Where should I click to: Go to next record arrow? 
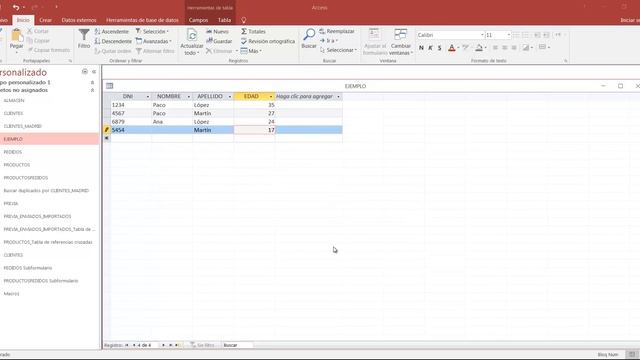pos(163,345)
